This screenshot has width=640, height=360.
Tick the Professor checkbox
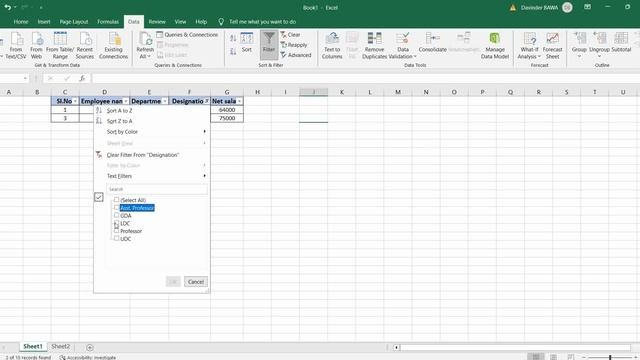(x=116, y=231)
